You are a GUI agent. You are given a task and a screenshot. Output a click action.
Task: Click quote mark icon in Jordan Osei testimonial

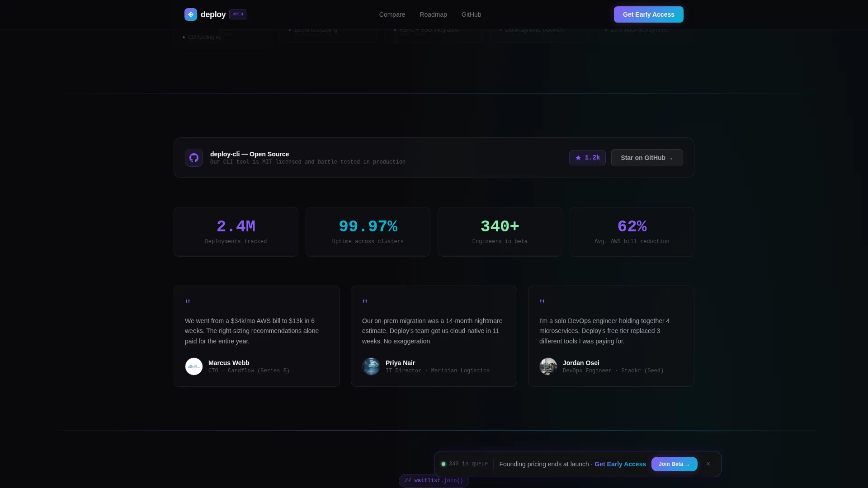[x=542, y=302]
